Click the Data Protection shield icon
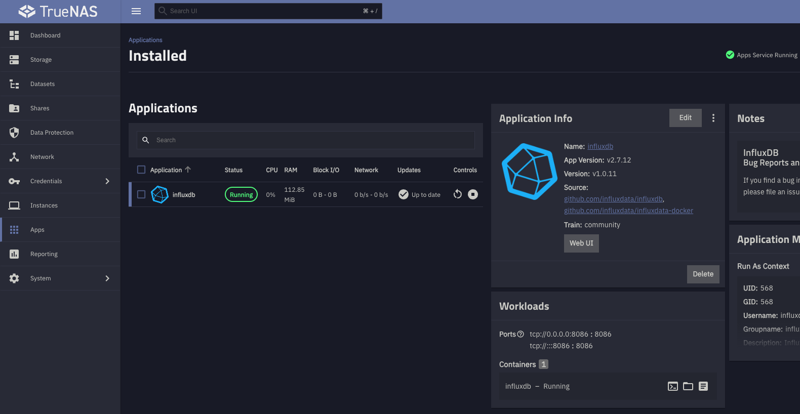 point(14,133)
